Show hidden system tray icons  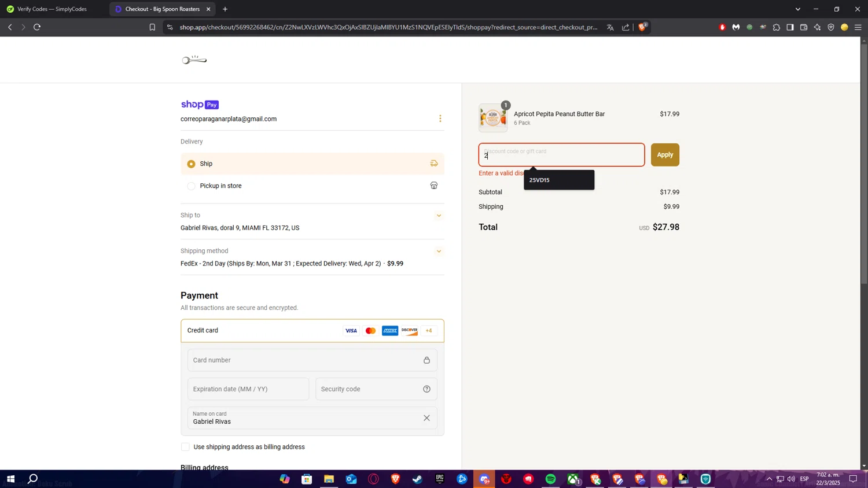[x=769, y=479]
